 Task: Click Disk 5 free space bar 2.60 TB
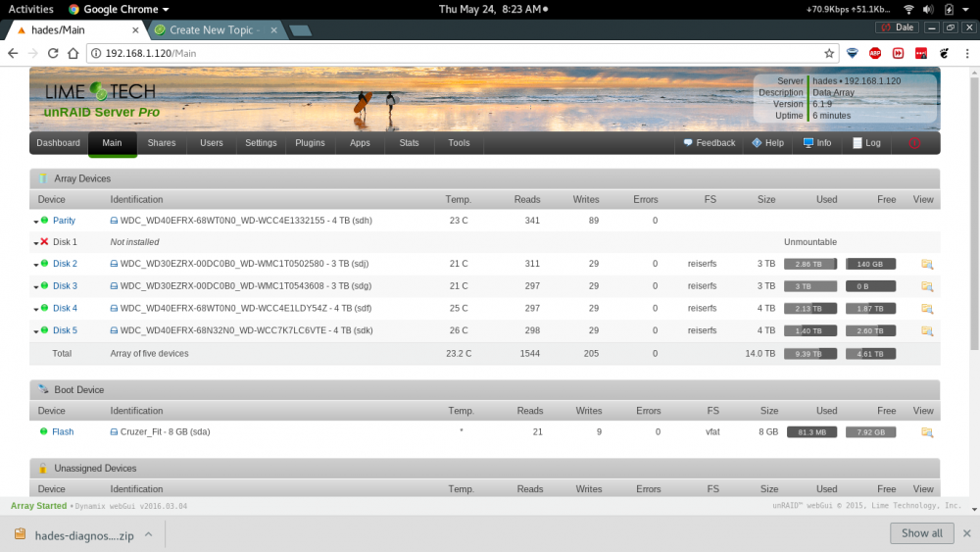(870, 330)
